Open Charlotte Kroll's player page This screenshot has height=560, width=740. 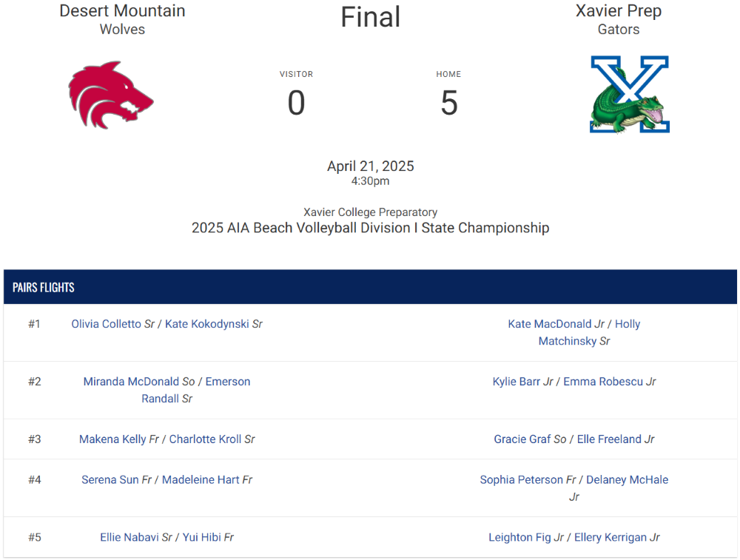[x=205, y=439]
